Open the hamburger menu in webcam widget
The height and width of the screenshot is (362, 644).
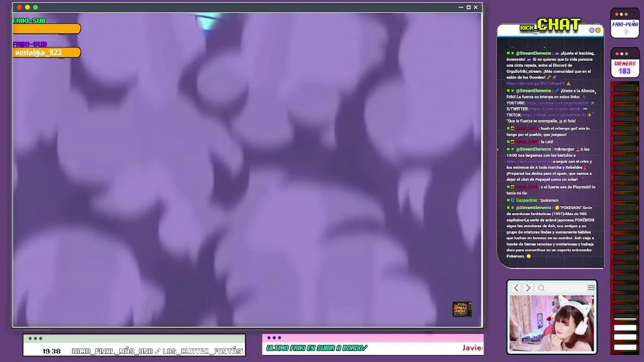[x=591, y=288]
